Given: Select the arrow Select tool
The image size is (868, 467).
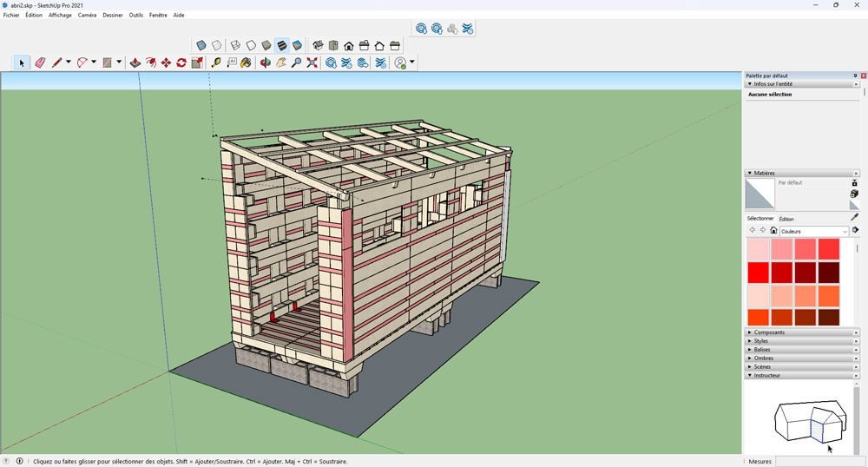Looking at the screenshot, I should pyautogui.click(x=22, y=63).
